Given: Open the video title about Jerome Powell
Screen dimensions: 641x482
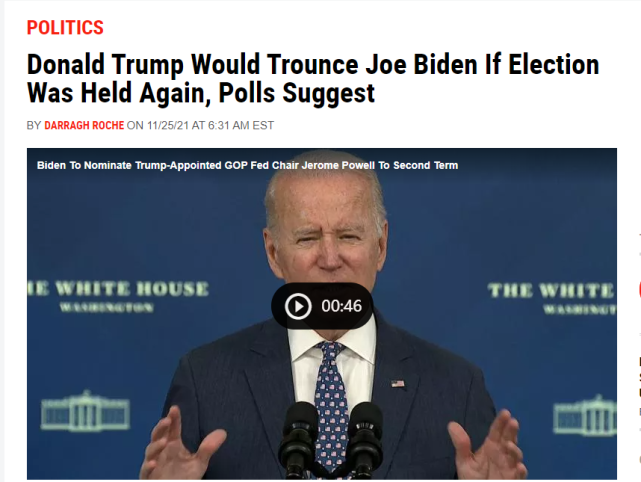Looking at the screenshot, I should coord(247,165).
